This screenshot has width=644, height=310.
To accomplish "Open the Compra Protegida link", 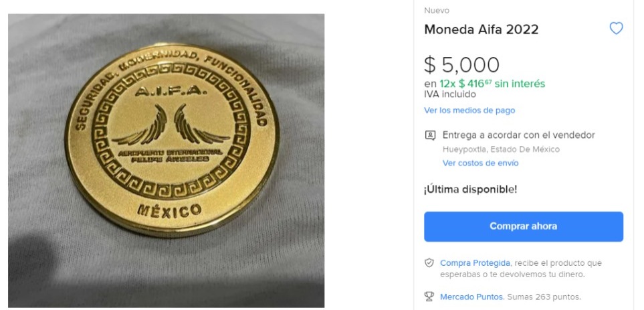I will [475, 263].
